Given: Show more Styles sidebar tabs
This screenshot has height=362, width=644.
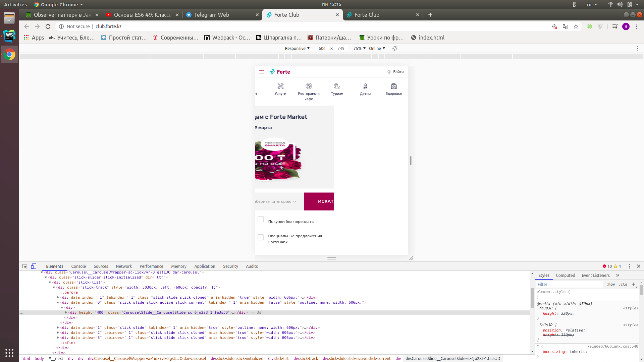Looking at the screenshot, I should pos(618,275).
